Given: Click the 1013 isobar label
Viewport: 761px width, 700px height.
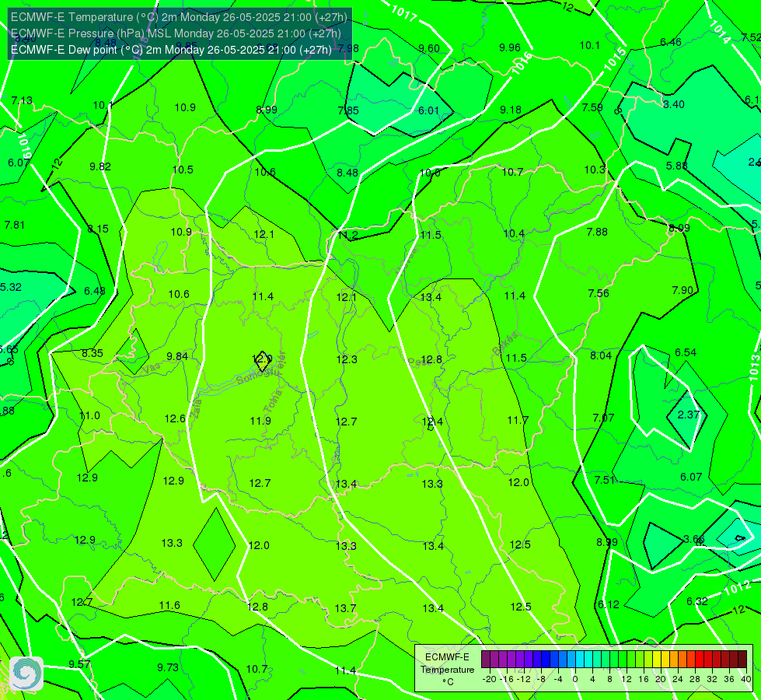Looking at the screenshot, I should [754, 368].
